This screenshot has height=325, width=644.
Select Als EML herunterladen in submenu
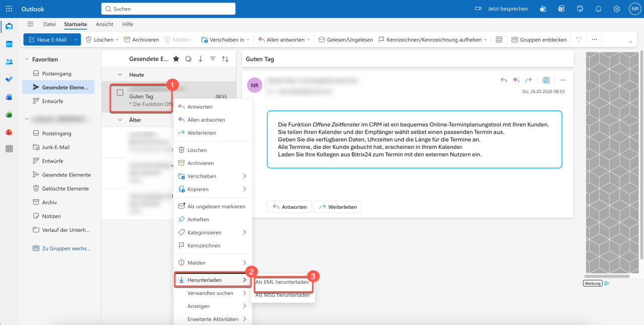coord(282,282)
